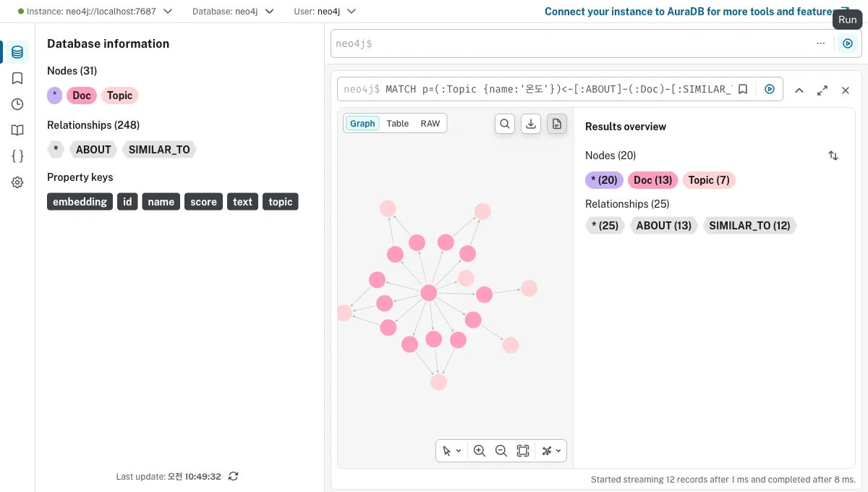The height and width of the screenshot is (492, 868).
Task: Focus the neo4j$ Cypher editor input
Action: click(x=571, y=43)
